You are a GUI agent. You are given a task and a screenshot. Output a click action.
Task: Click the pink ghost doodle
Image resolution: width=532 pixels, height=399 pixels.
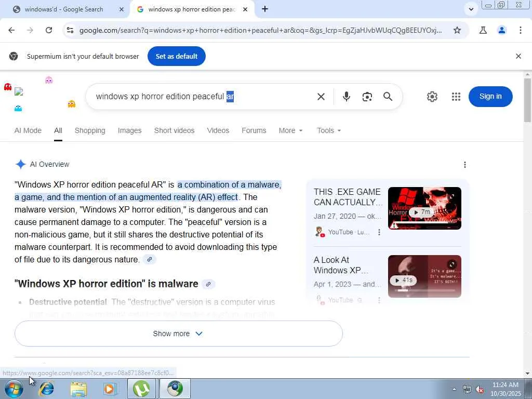49,80
